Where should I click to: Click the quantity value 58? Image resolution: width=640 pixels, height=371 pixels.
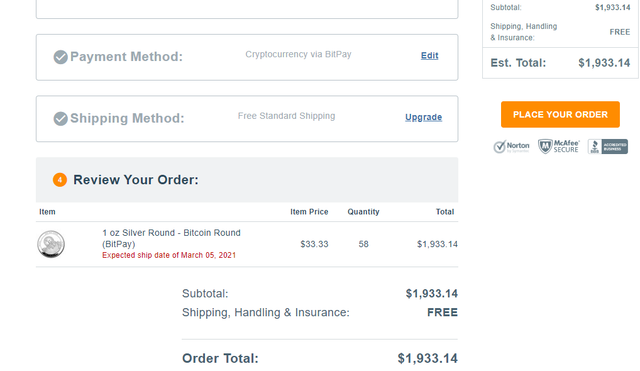point(364,244)
